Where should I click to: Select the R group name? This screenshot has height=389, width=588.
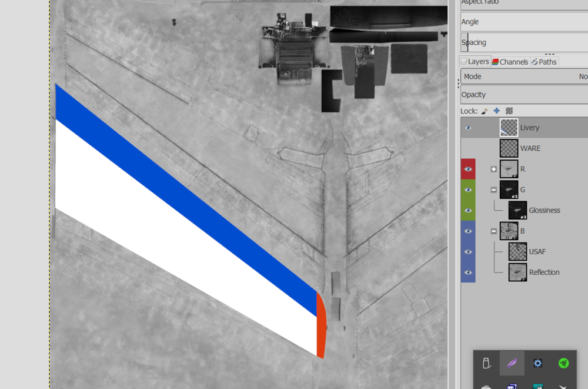tap(523, 169)
